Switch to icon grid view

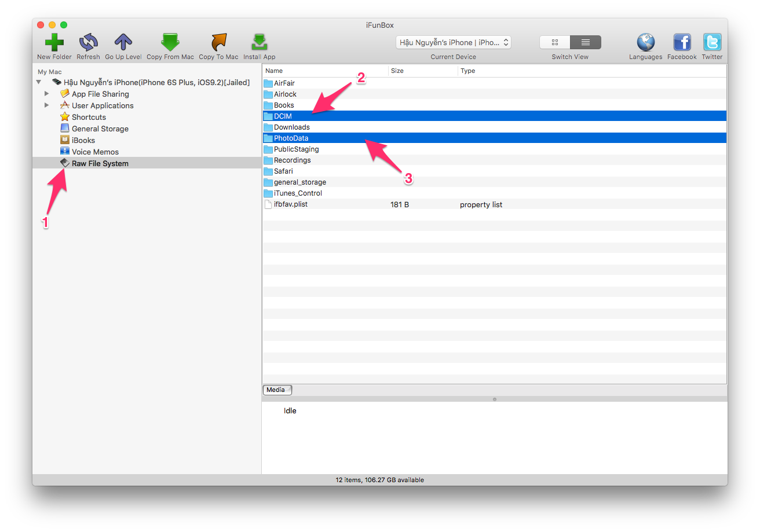pyautogui.click(x=555, y=42)
